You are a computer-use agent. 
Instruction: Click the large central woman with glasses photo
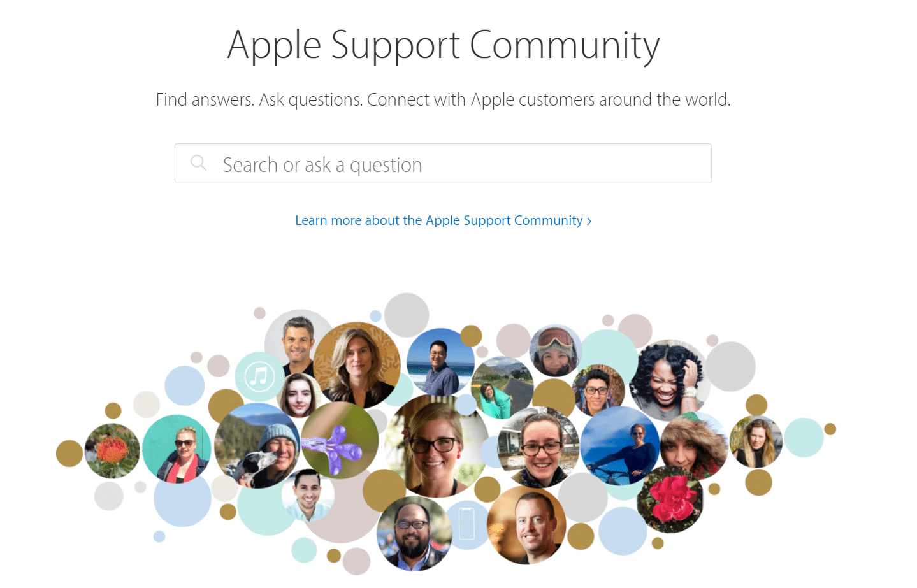pos(437,446)
